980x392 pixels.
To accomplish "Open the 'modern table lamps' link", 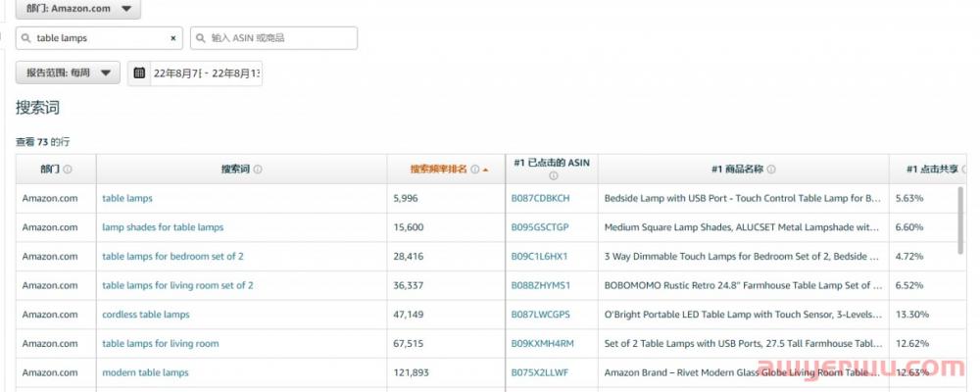I will (x=145, y=372).
